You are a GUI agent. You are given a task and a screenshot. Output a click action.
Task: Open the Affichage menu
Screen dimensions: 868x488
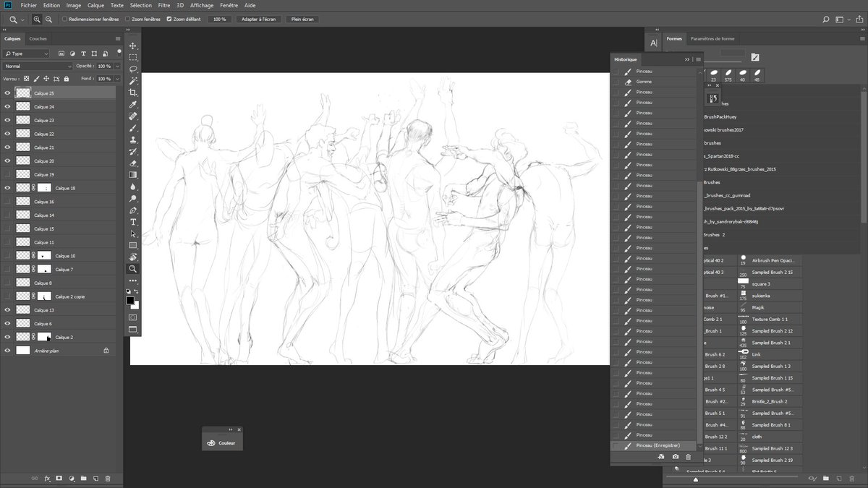pyautogui.click(x=202, y=5)
